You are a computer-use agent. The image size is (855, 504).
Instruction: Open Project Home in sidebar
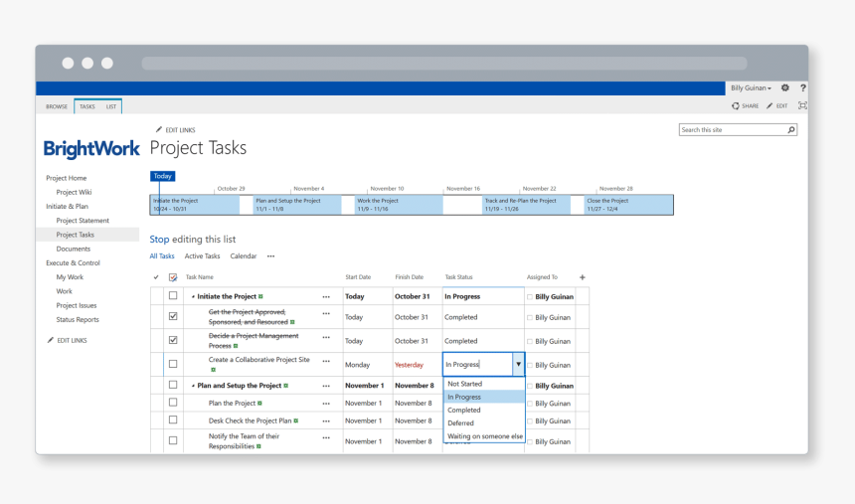tap(66, 178)
